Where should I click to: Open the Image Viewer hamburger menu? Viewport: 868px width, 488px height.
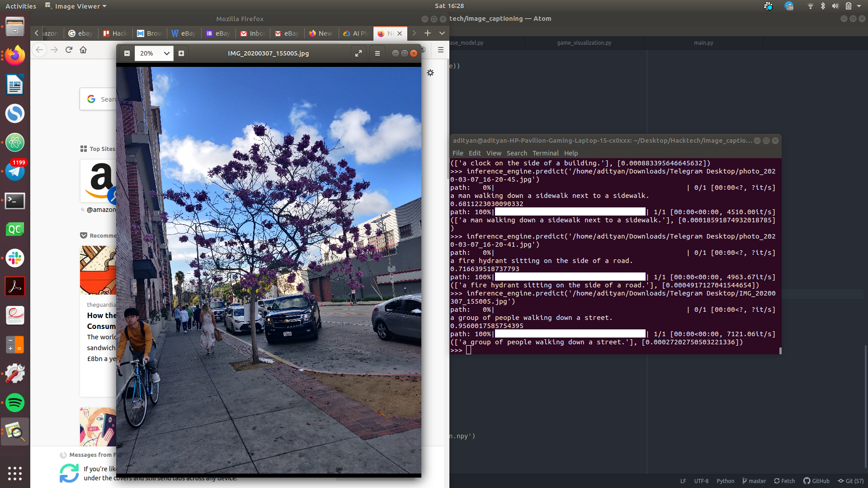click(377, 53)
